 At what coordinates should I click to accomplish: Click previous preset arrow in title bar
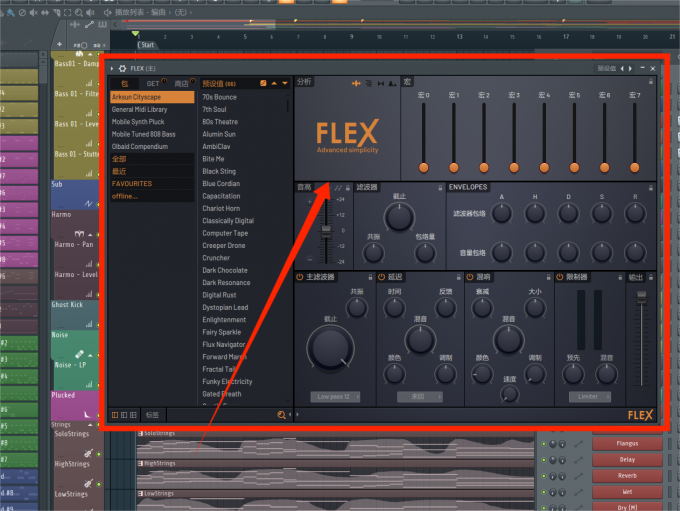622,69
